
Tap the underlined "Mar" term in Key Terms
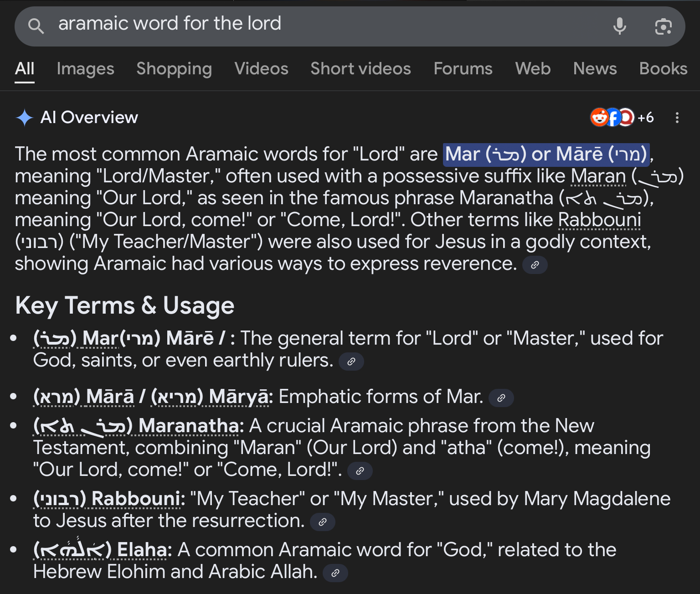100,338
